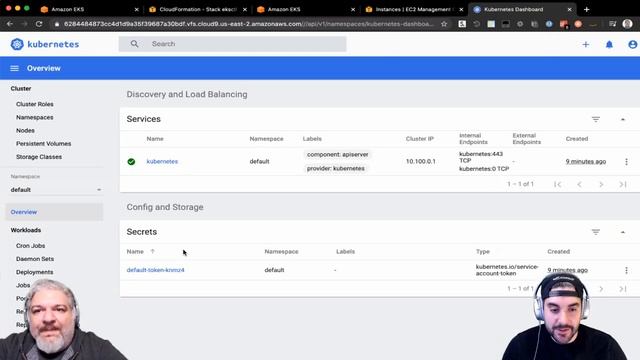Image resolution: width=640 pixels, height=360 pixels.
Task: Click the create new resource plus icon
Action: click(x=586, y=44)
